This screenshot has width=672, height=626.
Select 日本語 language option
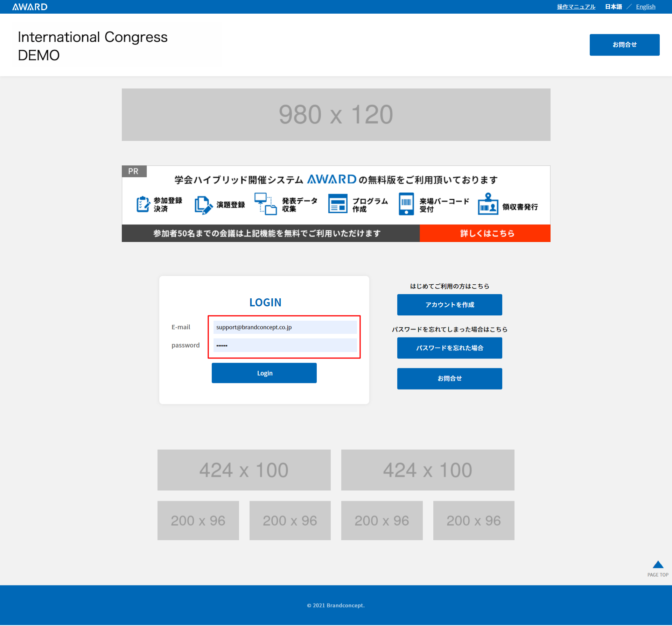(613, 7)
